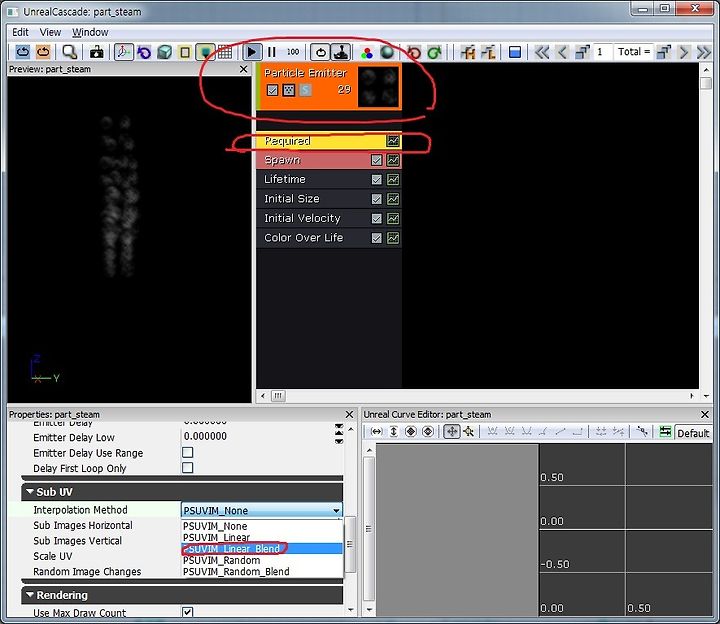Collapse the Sub UV section

click(x=30, y=492)
